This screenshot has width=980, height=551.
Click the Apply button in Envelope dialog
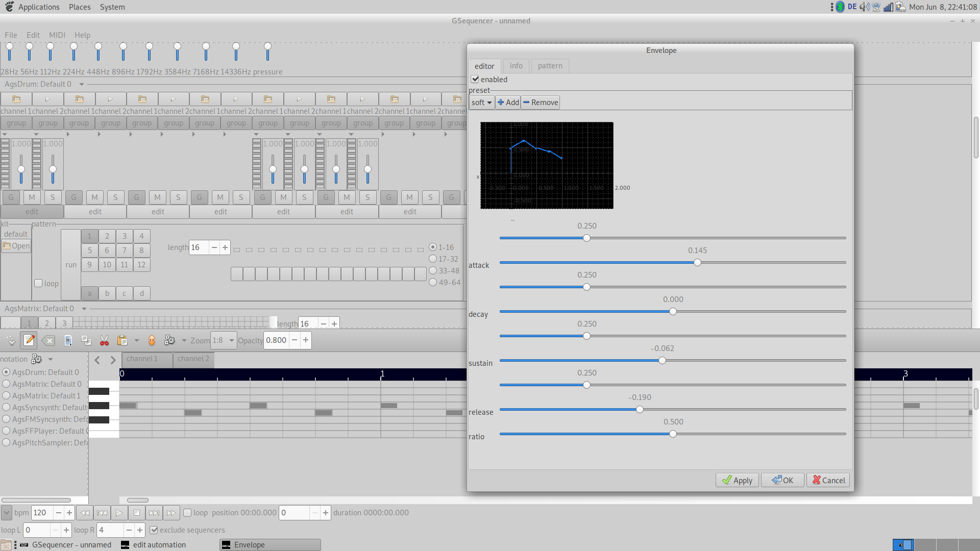pyautogui.click(x=737, y=480)
